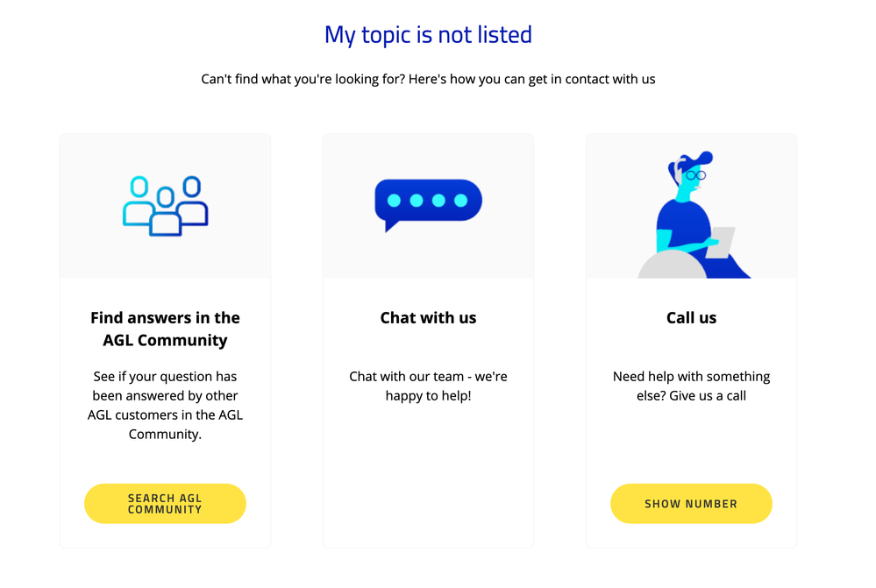Click the 'My topic is not listed' heading
The height and width of the screenshot is (588, 876).
click(x=428, y=34)
